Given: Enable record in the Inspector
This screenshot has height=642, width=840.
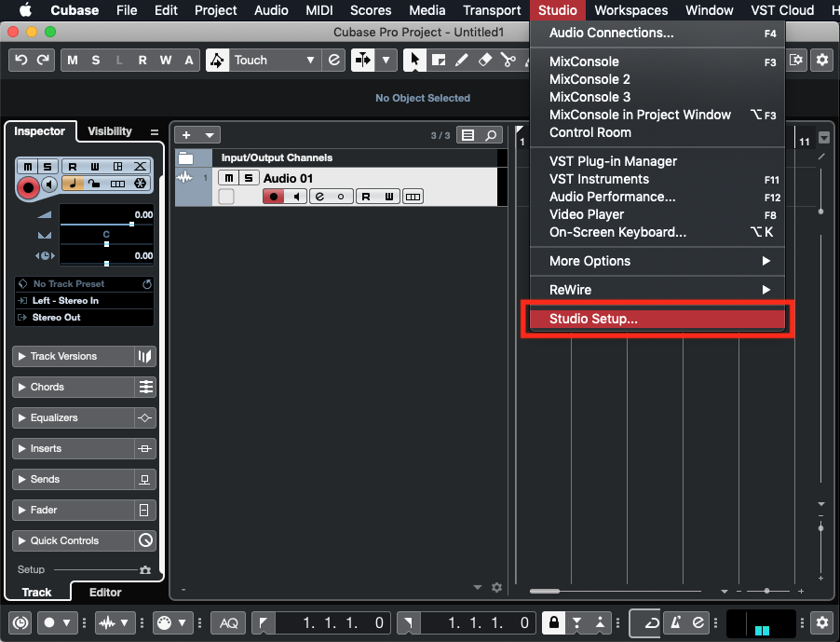Looking at the screenshot, I should pyautogui.click(x=28, y=187).
